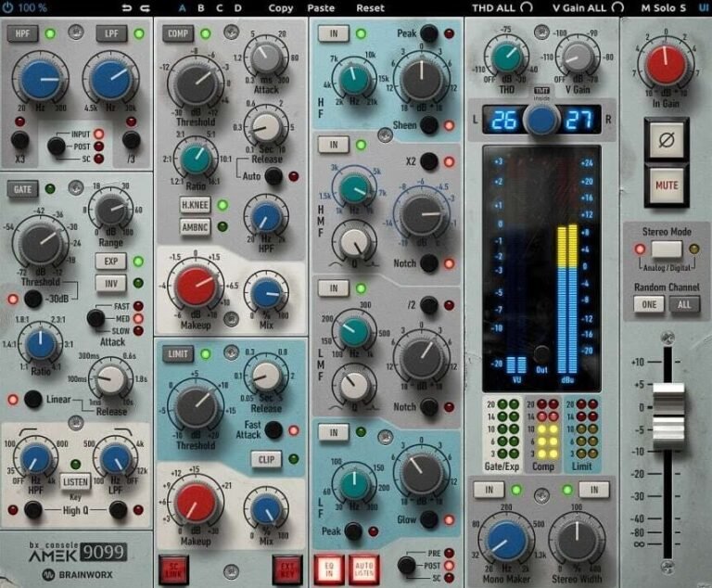Click the V Gain knob
The height and width of the screenshot is (588, 712).
[x=578, y=58]
